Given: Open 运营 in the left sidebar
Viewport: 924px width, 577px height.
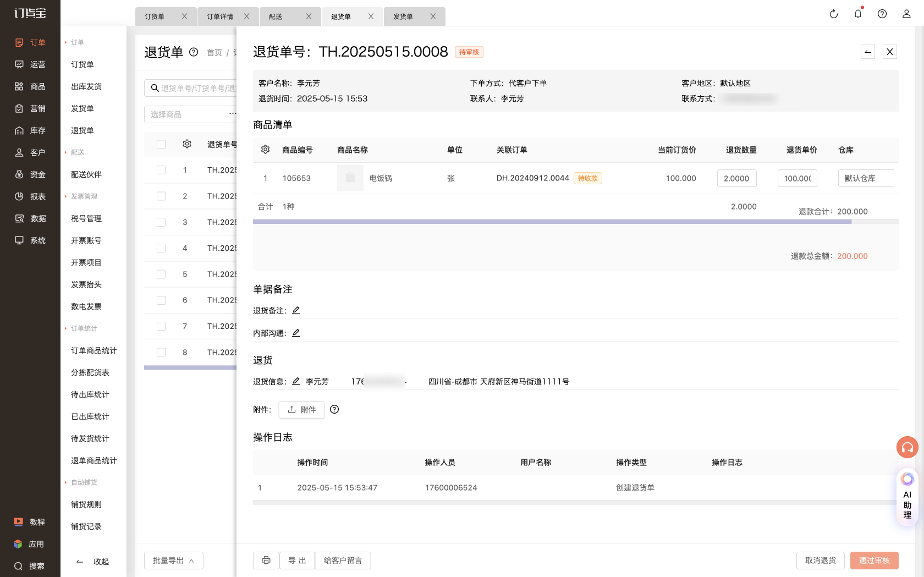Looking at the screenshot, I should coord(30,64).
